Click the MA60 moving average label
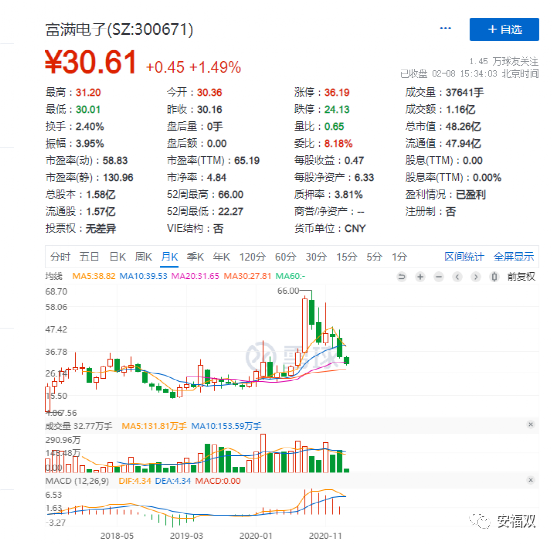 [x=290, y=276]
